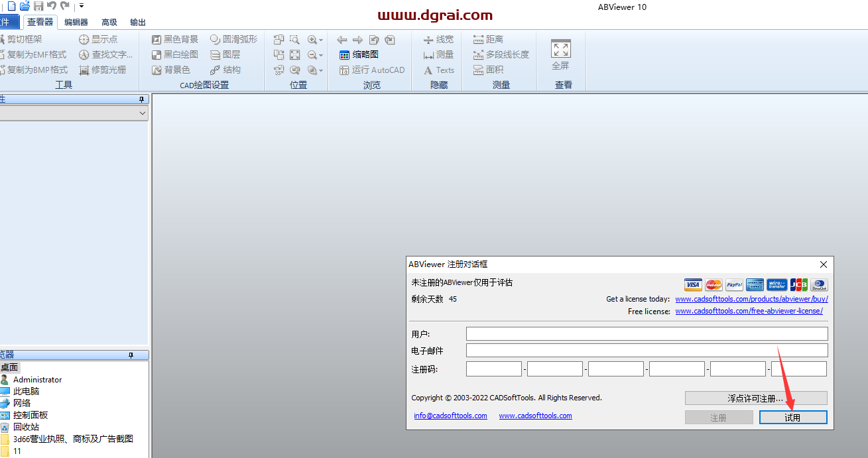Open the free-abviewer-license link
This screenshot has width=868, height=458.
(x=749, y=311)
